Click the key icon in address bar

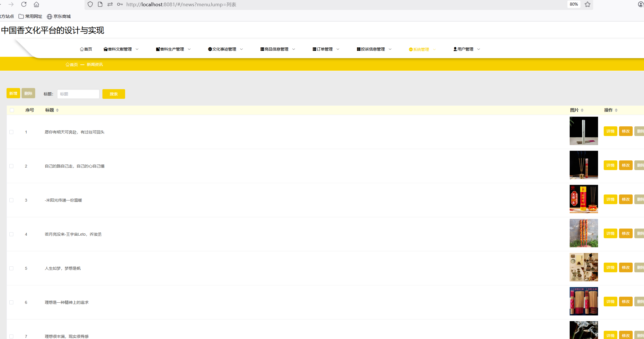(120, 4)
